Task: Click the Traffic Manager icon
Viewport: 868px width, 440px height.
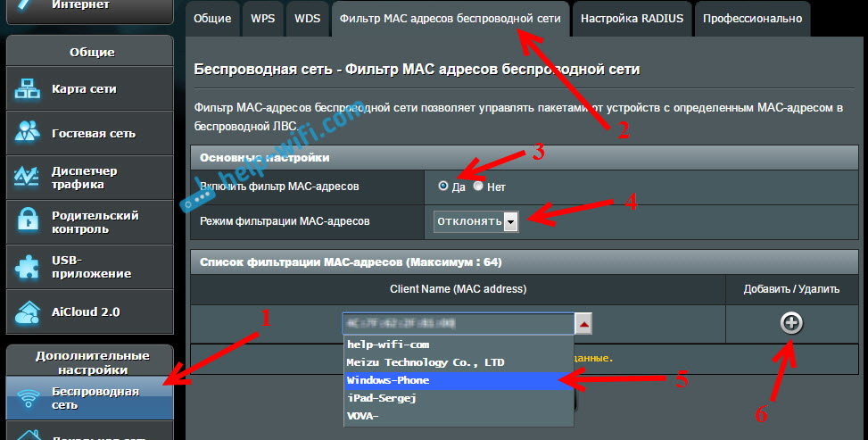Action: coord(28,178)
